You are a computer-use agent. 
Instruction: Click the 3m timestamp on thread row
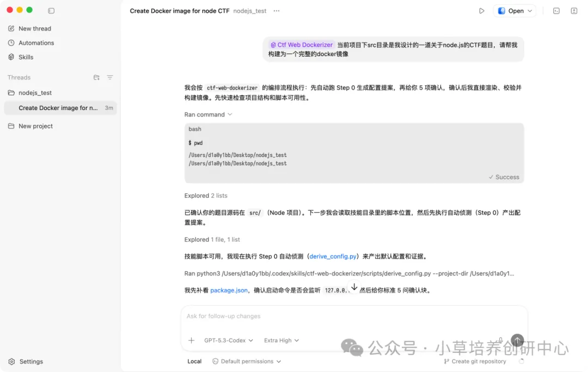coord(109,108)
